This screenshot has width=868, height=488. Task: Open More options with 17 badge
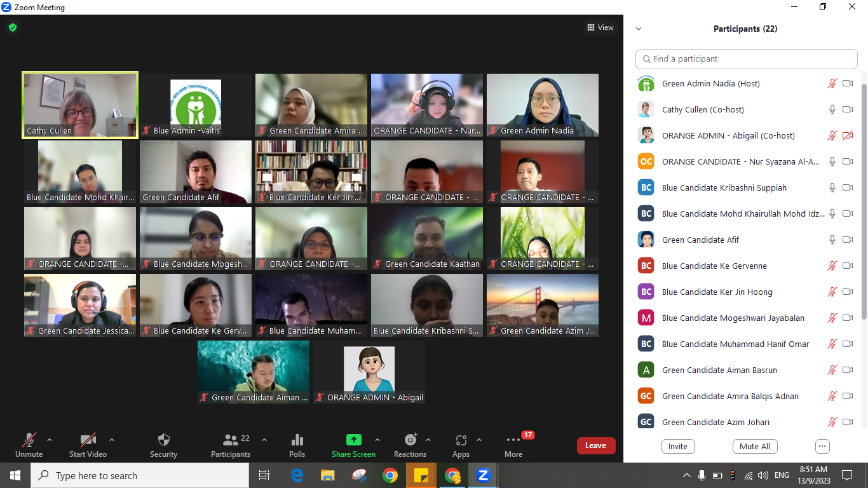513,440
